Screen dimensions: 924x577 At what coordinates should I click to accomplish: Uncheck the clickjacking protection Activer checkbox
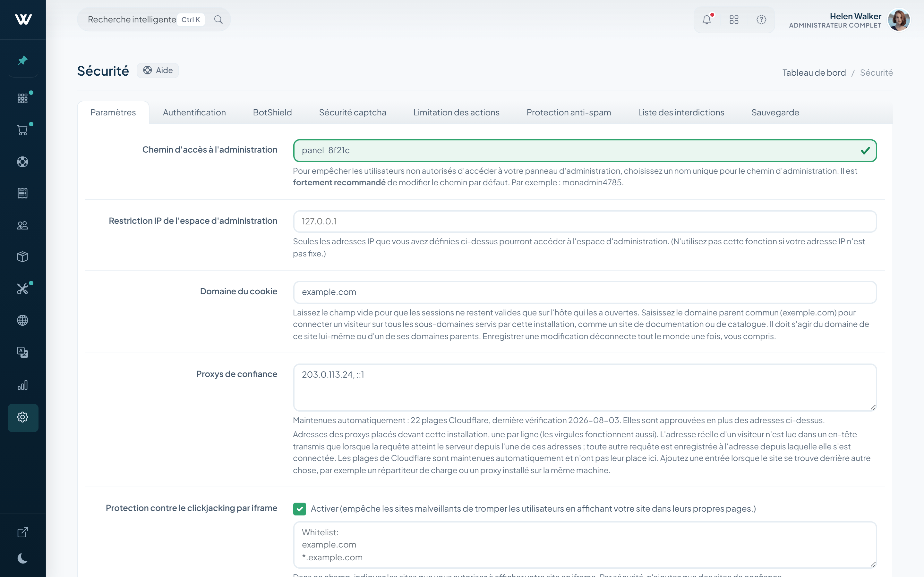[300, 509]
